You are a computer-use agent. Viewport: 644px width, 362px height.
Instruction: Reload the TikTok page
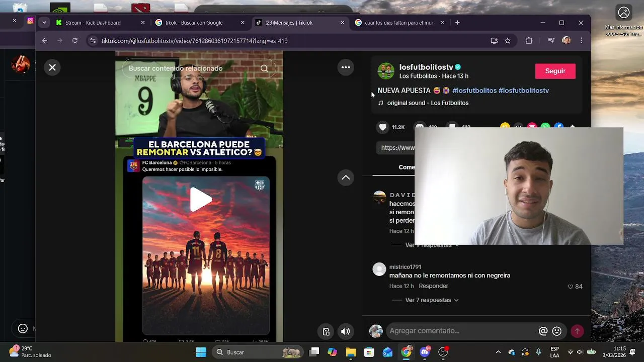coord(75,41)
